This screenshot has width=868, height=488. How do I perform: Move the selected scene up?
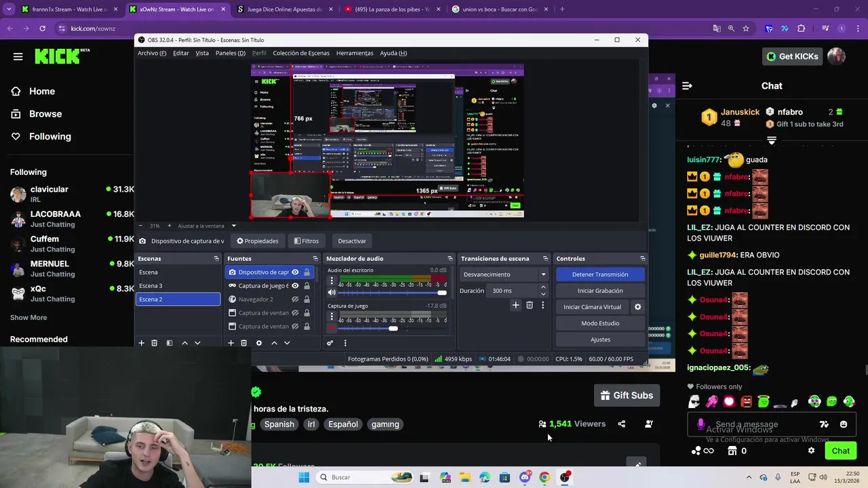click(184, 343)
